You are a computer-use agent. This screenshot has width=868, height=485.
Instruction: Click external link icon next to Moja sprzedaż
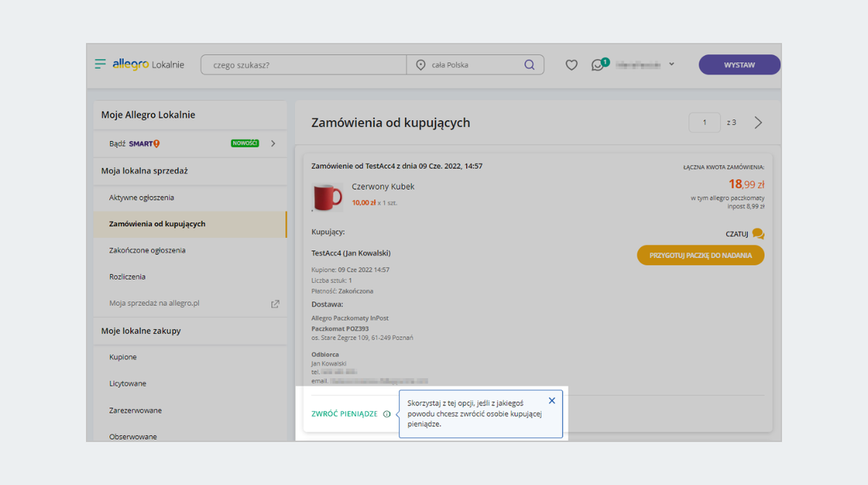coord(275,304)
